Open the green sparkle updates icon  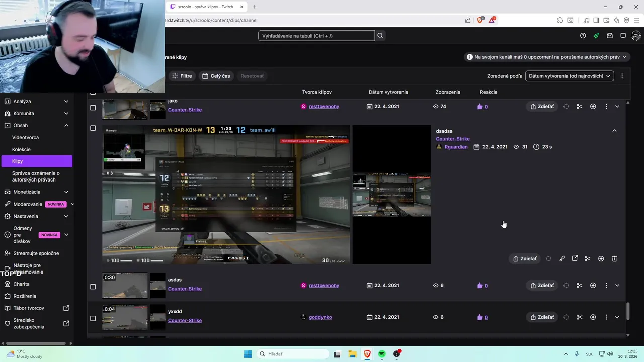596,36
